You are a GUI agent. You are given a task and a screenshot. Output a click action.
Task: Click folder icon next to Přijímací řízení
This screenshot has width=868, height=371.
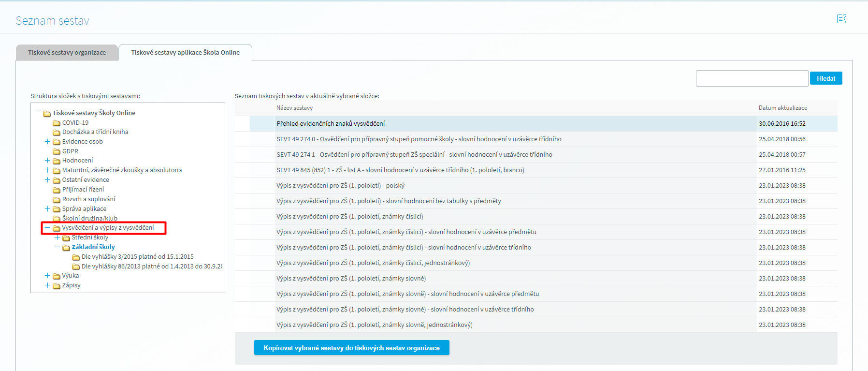(x=57, y=190)
